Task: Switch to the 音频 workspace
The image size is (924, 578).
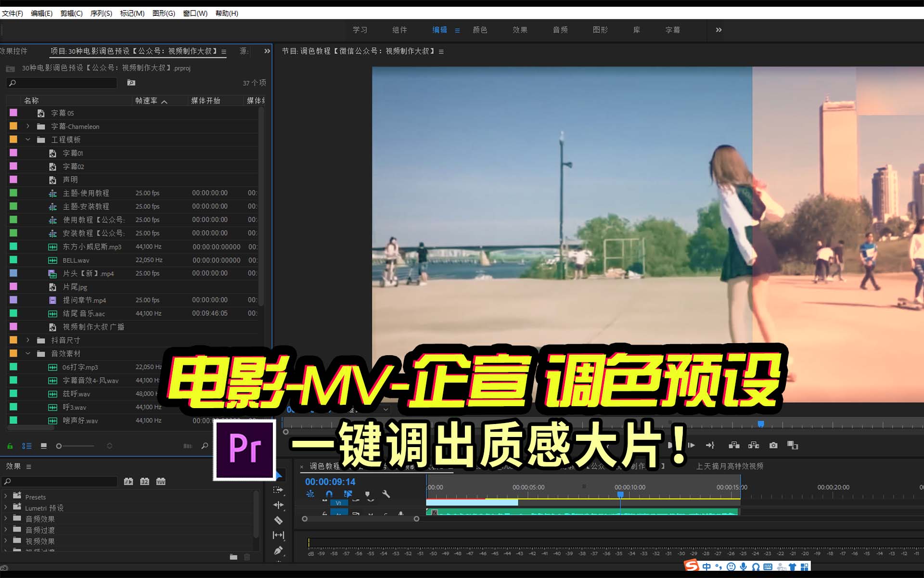Action: pos(560,30)
